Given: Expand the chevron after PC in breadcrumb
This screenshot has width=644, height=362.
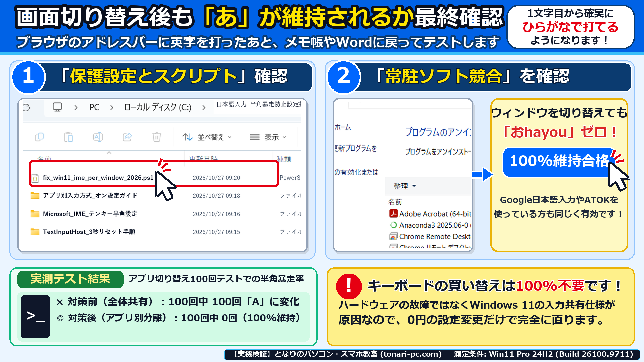Looking at the screenshot, I should [x=76, y=107].
